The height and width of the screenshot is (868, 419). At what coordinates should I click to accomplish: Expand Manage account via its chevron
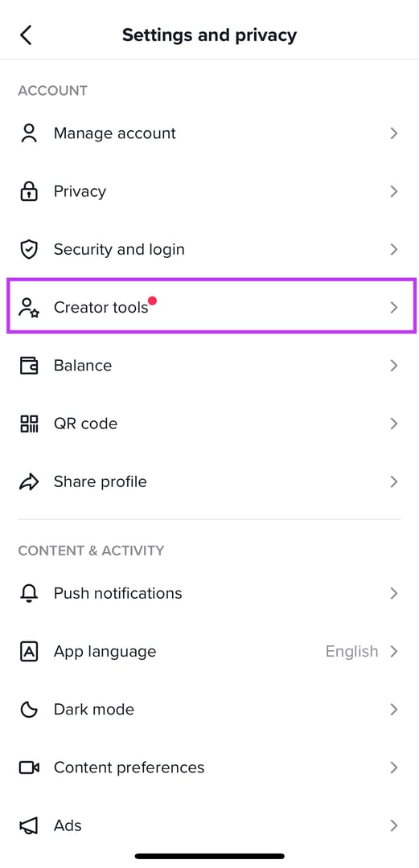pyautogui.click(x=394, y=133)
